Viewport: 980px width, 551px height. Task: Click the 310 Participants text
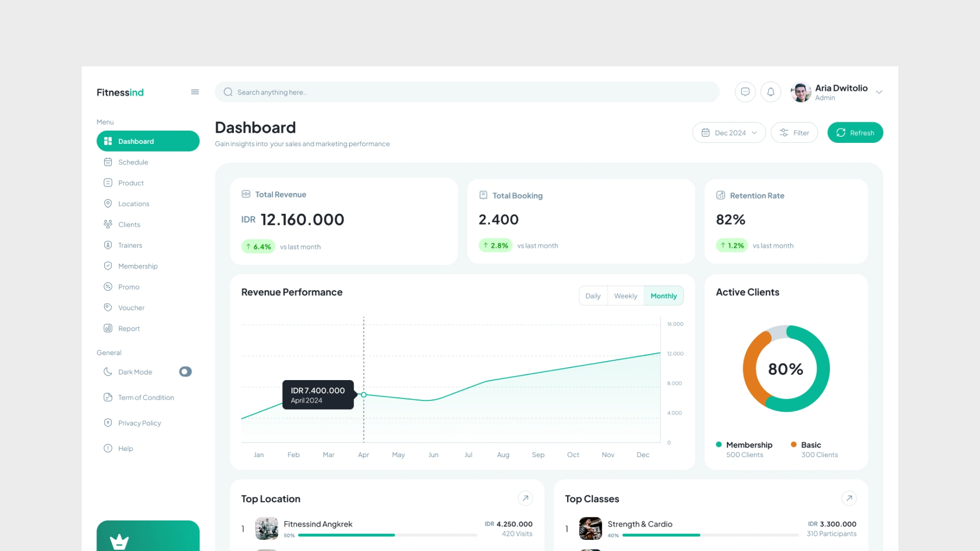pos(831,534)
